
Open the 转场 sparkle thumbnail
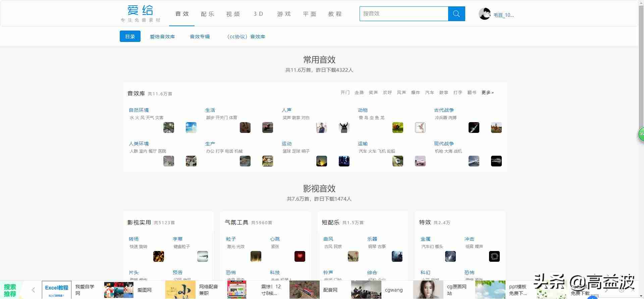[159, 256]
